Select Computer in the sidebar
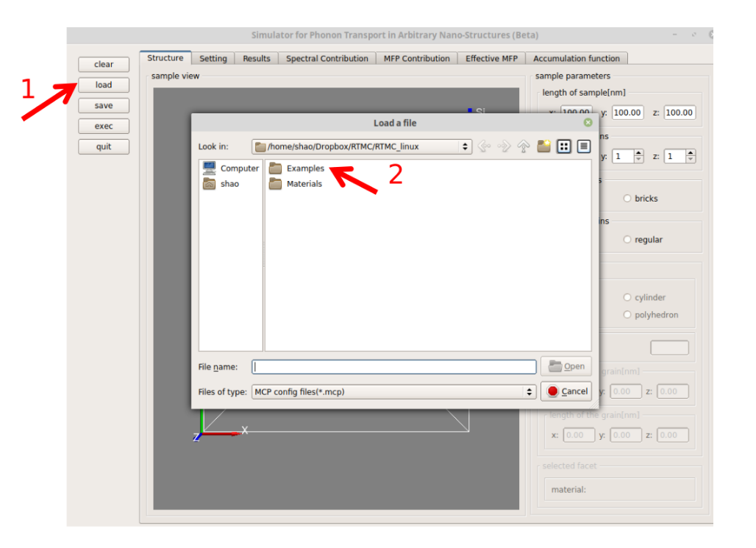Image resolution: width=756 pixels, height=548 pixels. tap(230, 168)
